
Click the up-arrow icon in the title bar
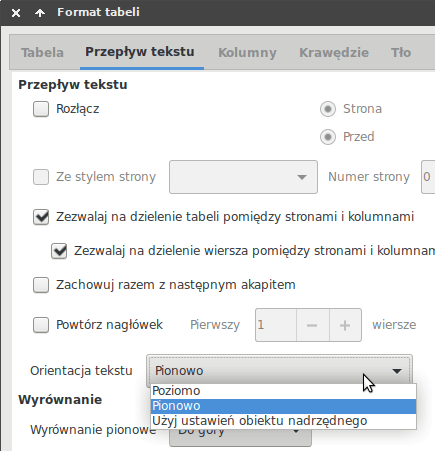[x=40, y=13]
